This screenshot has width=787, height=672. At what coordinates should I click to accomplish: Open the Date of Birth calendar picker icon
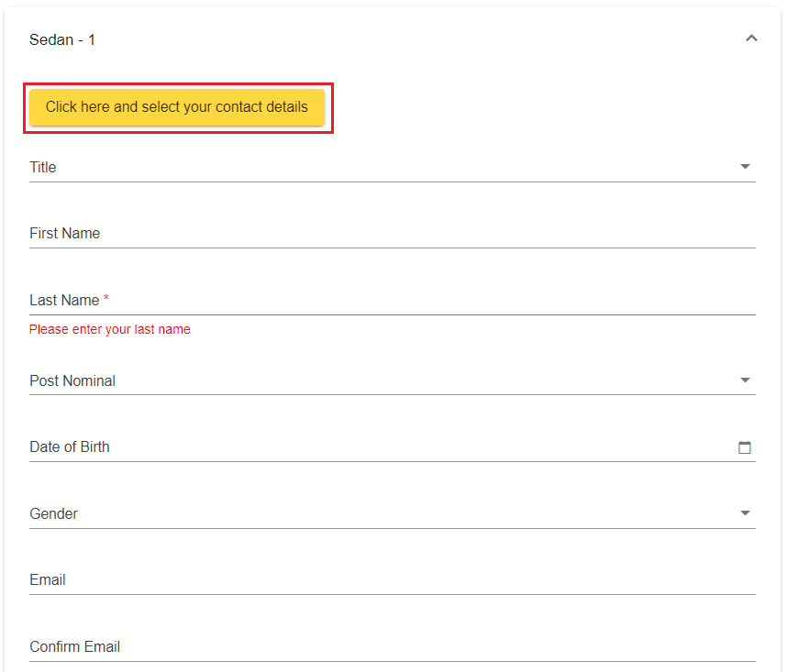coord(745,447)
